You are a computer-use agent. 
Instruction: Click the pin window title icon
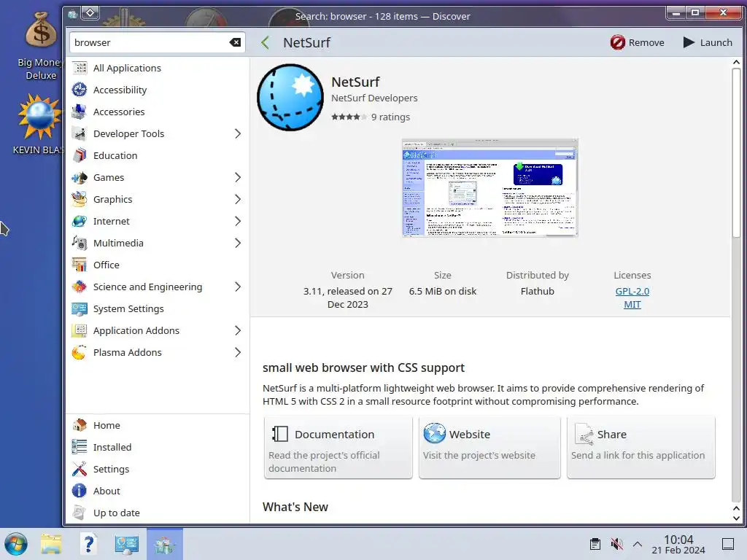tap(90, 13)
